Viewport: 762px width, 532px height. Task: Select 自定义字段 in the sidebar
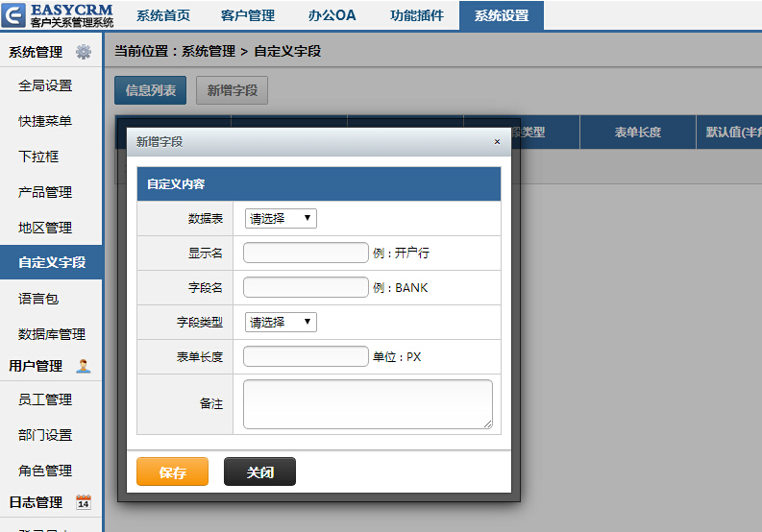tap(51, 262)
